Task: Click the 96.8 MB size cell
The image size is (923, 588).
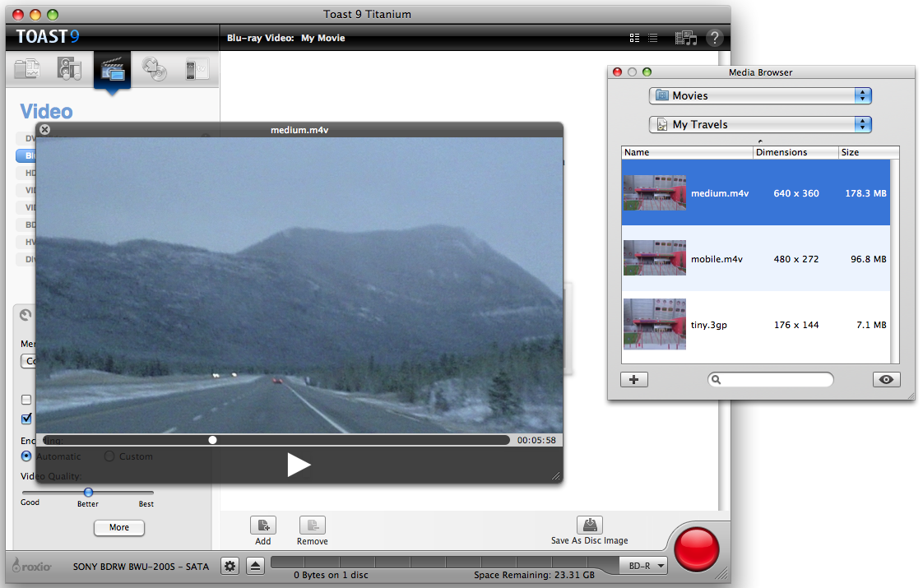Action: point(868,259)
